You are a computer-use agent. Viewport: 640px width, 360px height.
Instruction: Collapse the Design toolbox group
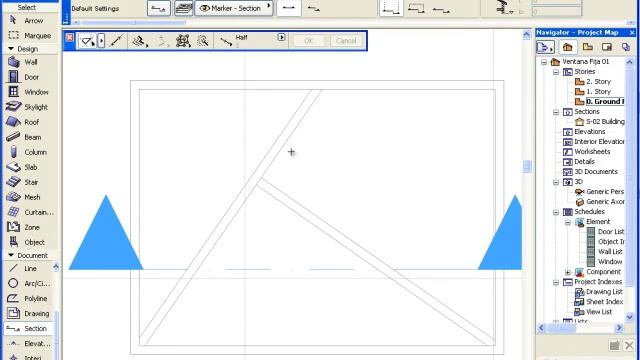point(11,49)
